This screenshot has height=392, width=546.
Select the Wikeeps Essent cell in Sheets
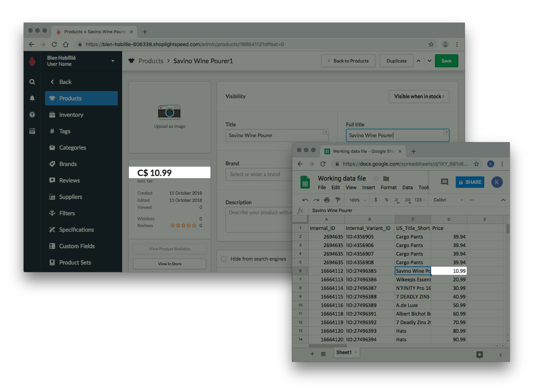point(413,280)
